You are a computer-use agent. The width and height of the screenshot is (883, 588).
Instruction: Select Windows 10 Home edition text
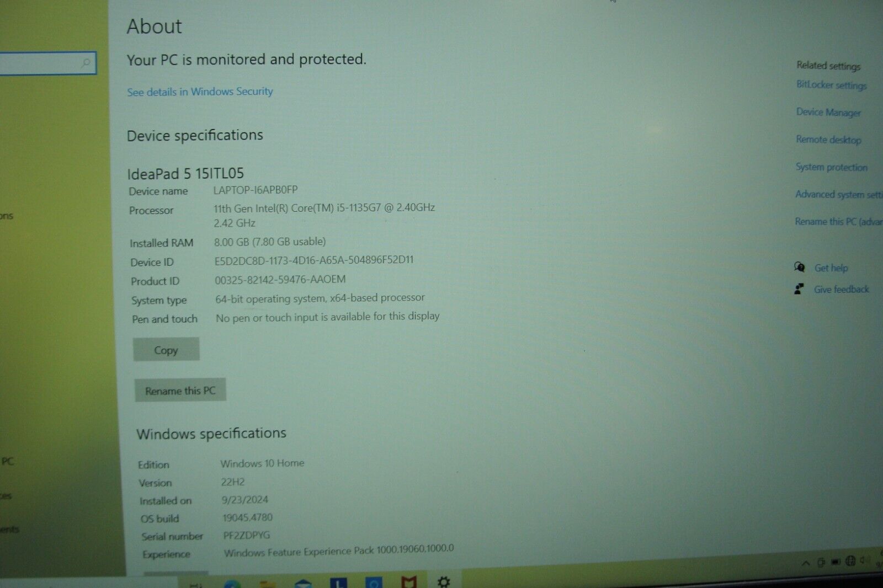tap(262, 463)
